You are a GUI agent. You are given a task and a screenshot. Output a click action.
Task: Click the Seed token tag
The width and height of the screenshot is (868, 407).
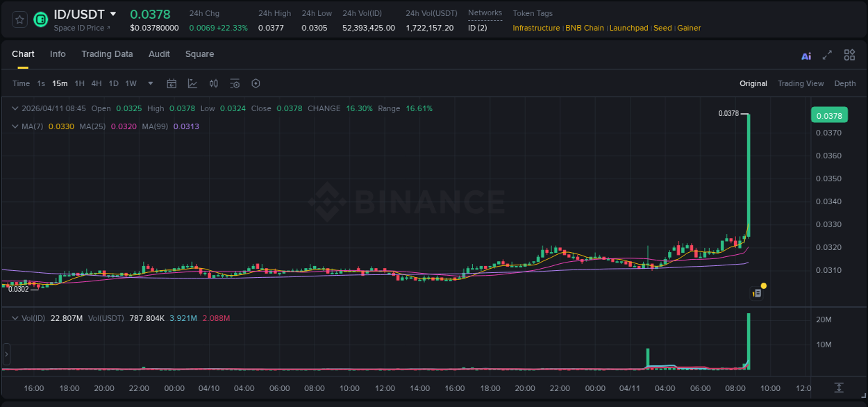point(662,28)
